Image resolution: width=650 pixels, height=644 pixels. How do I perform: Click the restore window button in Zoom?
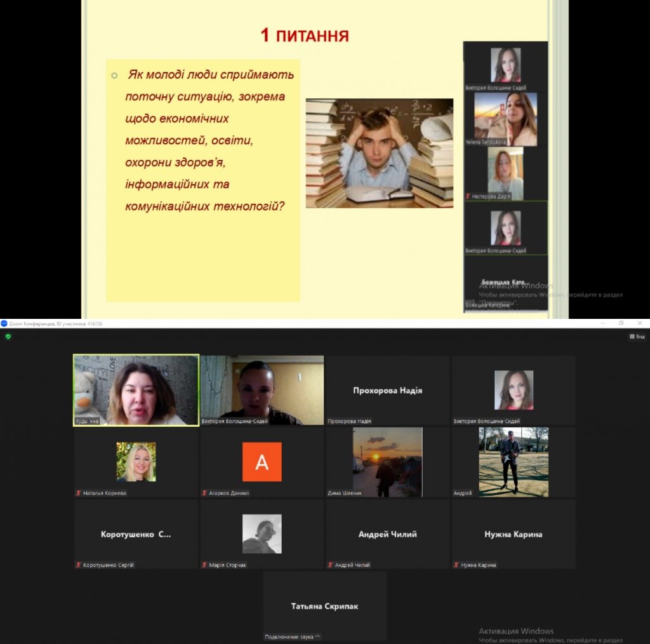pos(621,323)
